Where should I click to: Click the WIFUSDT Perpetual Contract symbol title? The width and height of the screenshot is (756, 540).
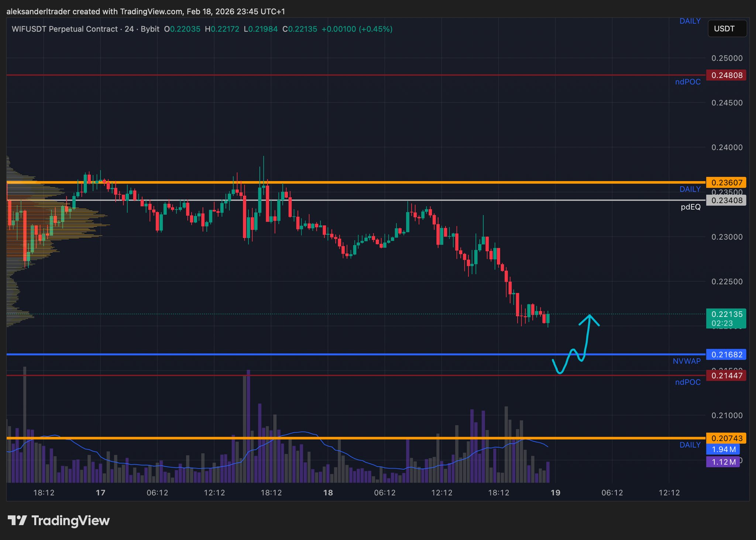(x=65, y=29)
